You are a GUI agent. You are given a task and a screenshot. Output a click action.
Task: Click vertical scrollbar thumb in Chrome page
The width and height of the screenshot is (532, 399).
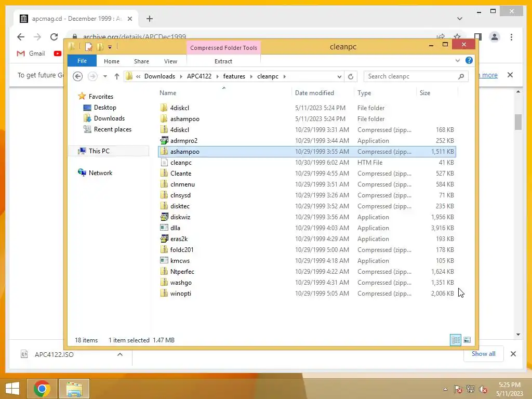tap(518, 122)
